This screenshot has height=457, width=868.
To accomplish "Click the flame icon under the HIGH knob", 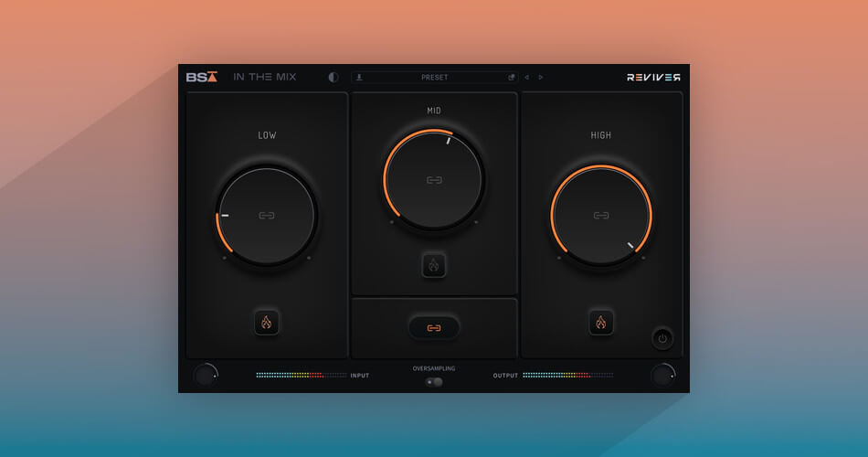I will 601,322.
